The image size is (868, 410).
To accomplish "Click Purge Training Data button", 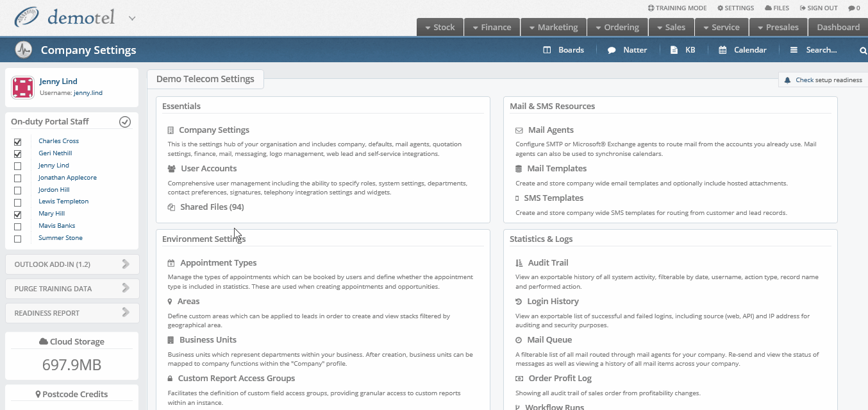I will 72,289.
